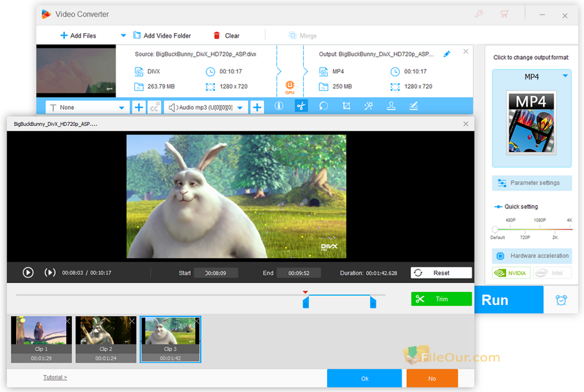Open the MP4 output format dropdown arrow

click(565, 76)
